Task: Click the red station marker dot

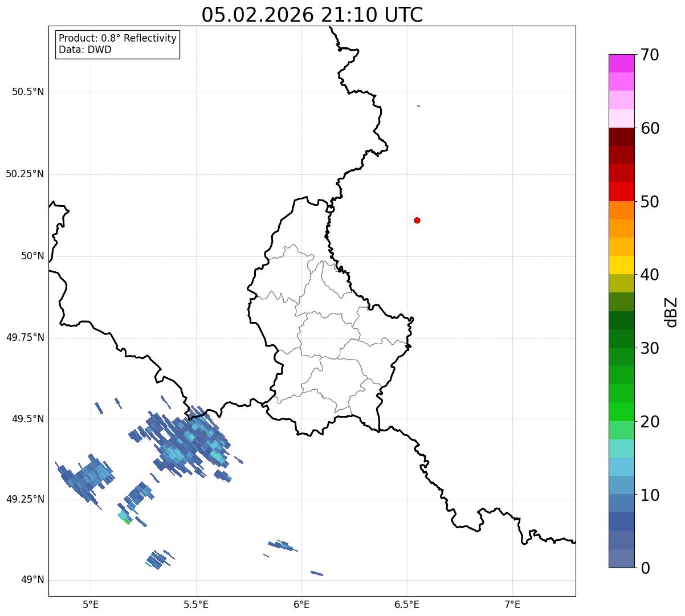Action: 417,220
